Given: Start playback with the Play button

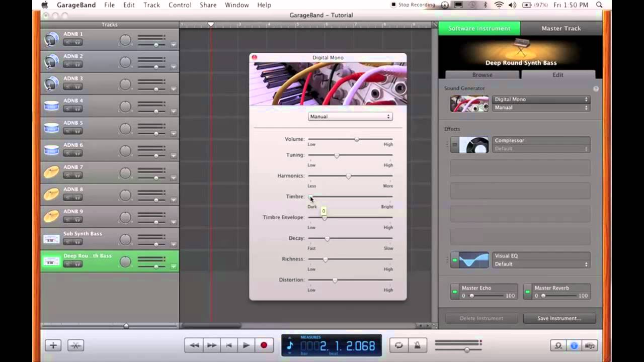Looking at the screenshot, I should click(246, 345).
